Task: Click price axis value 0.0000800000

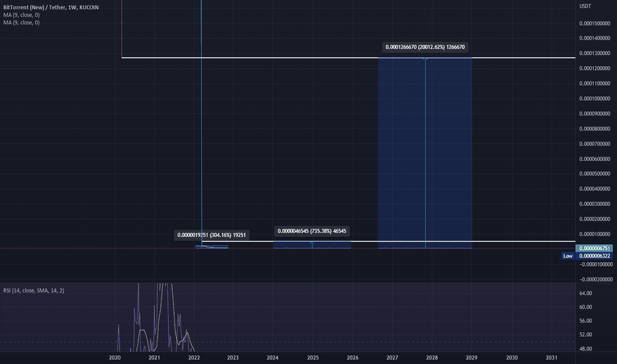Action: [x=594, y=128]
